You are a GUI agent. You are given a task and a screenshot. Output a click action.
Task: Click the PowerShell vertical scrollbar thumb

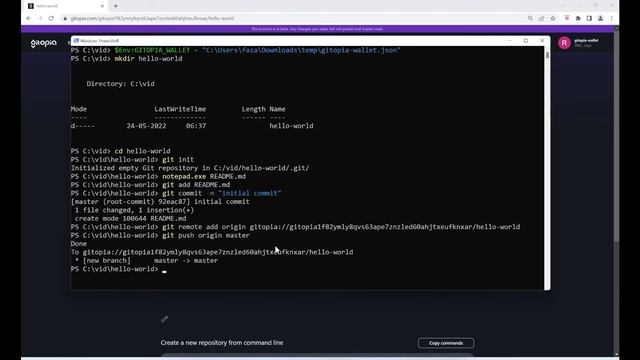pyautogui.click(x=547, y=55)
